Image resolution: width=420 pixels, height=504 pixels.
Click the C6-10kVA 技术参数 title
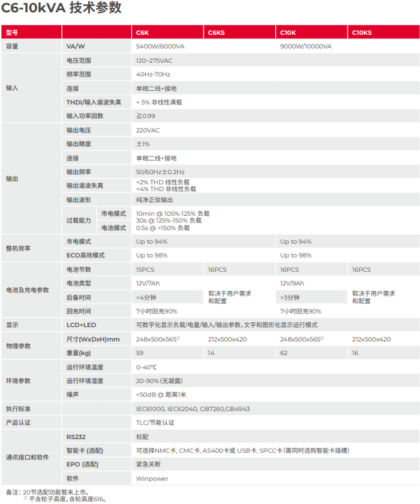coord(61,8)
